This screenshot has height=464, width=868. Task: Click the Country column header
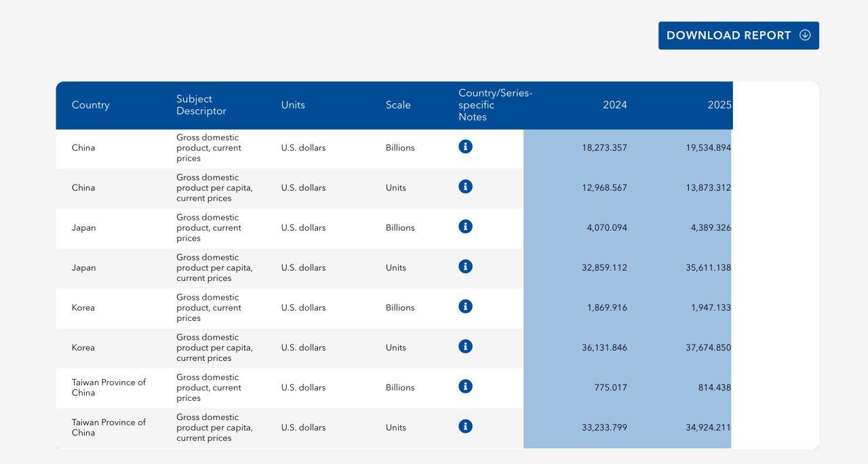click(x=90, y=105)
